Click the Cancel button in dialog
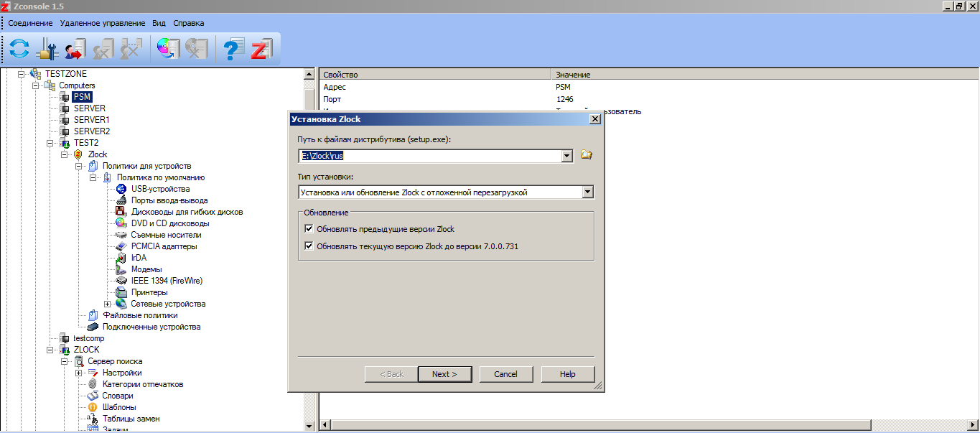980x433 pixels. coord(505,374)
